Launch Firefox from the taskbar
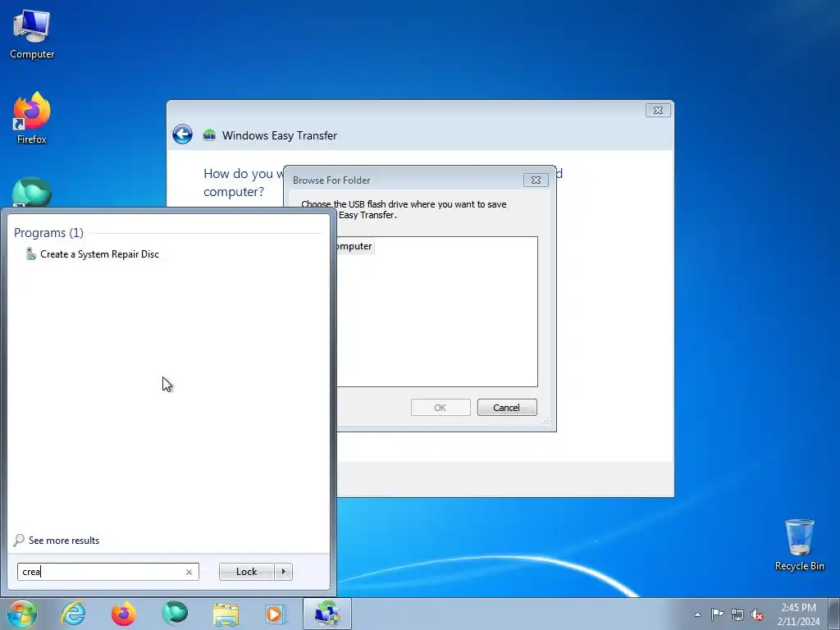Screen dimensions: 840x630 (124, 614)
